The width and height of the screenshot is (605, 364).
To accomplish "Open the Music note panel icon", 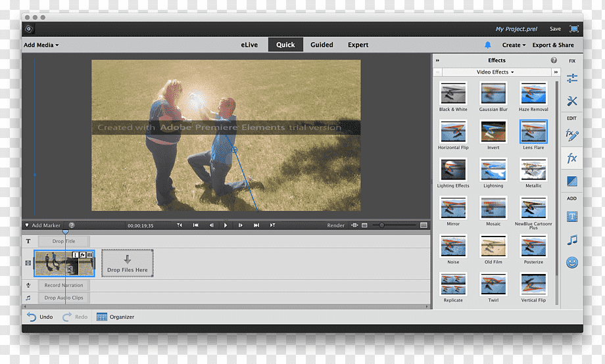I will (572, 240).
